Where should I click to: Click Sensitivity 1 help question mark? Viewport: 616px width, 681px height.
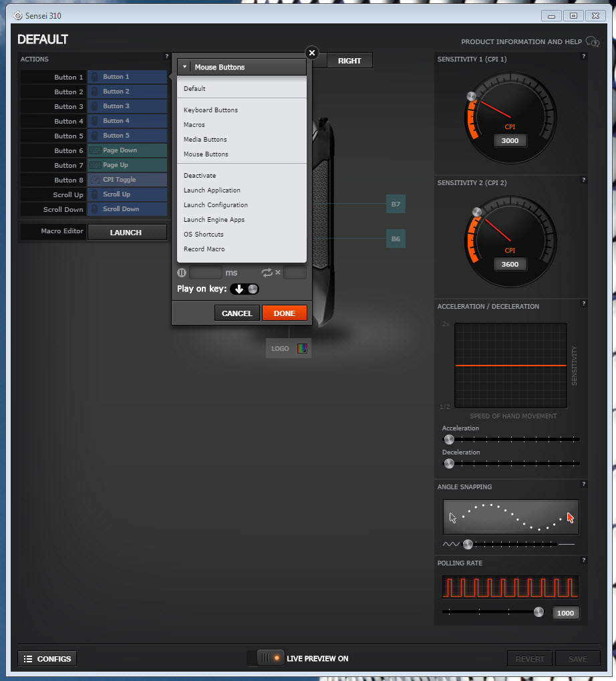point(583,56)
